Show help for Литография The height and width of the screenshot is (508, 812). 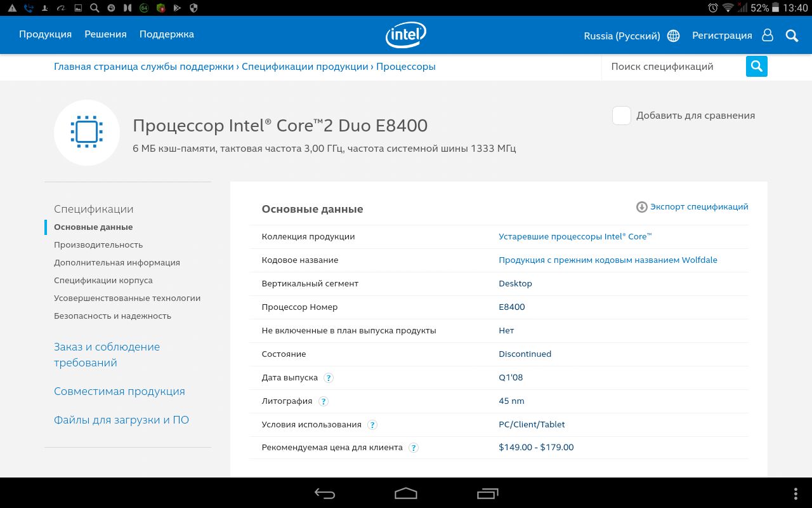point(324,401)
